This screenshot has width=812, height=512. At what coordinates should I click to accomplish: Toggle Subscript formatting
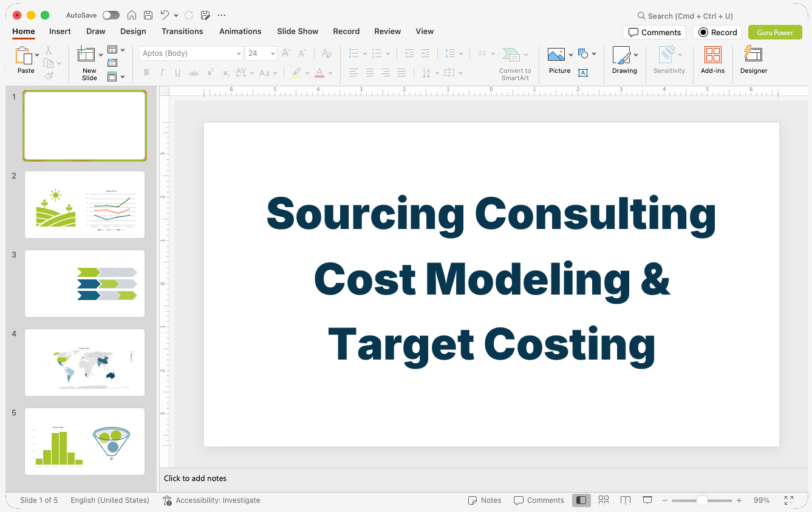pos(226,73)
